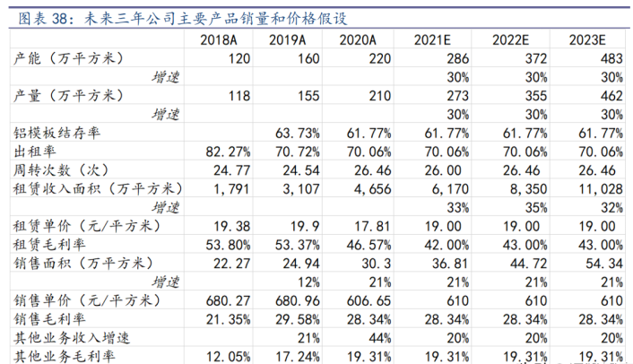The width and height of the screenshot is (633, 364).
Task: Click the row label 周转次数（次）
Action: click(x=62, y=169)
